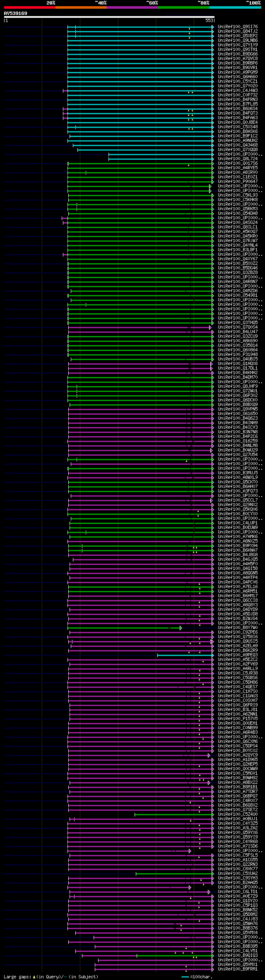Image resolution: width=265 pixels, height=980 pixels.
Task: Open hit UniRef100_Q7Y1Y9
Action: tap(238, 45)
